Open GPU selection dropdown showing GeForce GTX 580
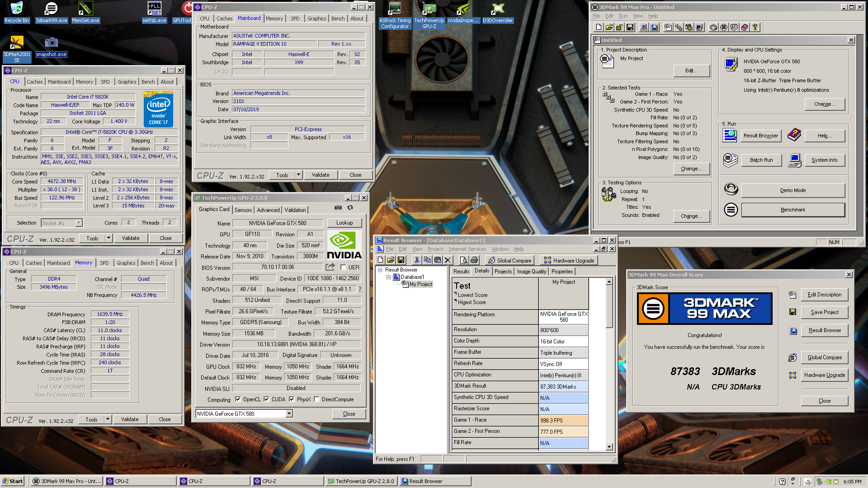The height and width of the screenshot is (488, 868). pos(289,414)
